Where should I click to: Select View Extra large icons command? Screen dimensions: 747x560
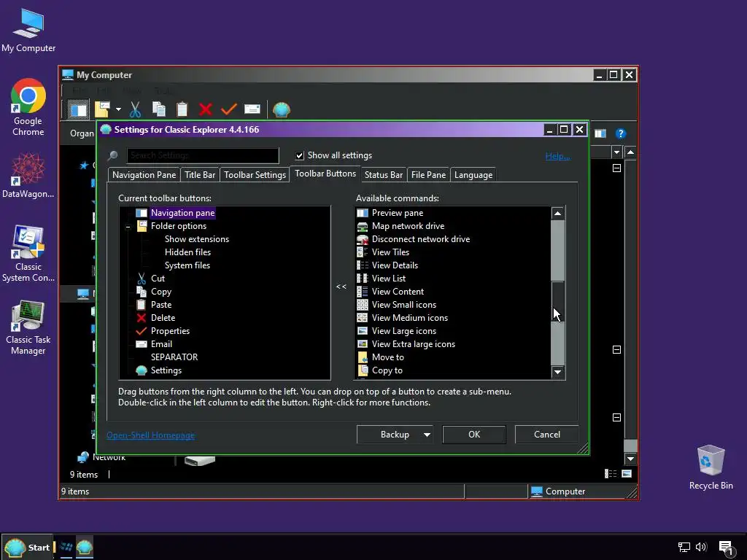pos(414,344)
